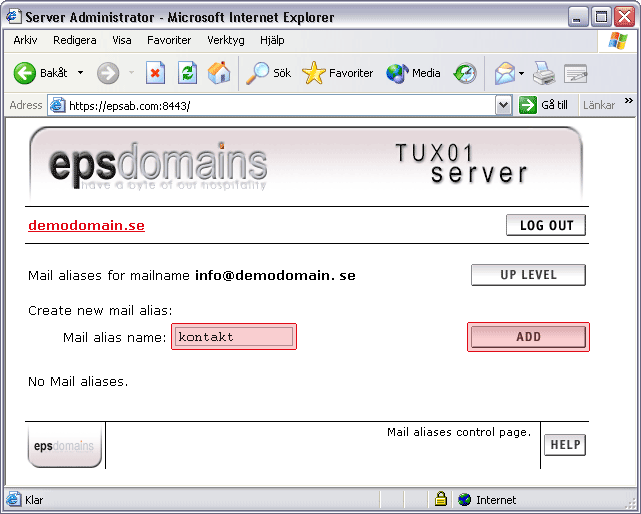Focus the Mail alias name input field
The height and width of the screenshot is (514, 641).
234,337
